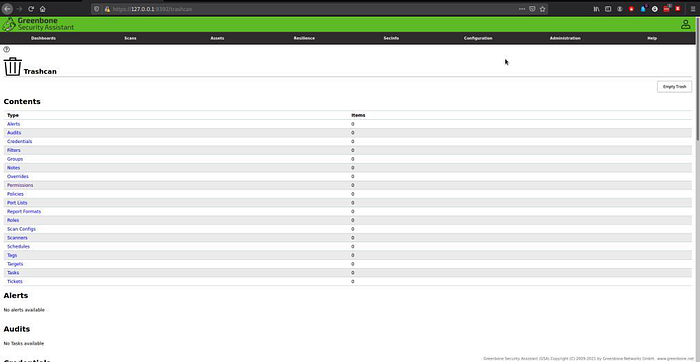Open the Assets menu
This screenshot has height=362, width=700.
coord(217,38)
